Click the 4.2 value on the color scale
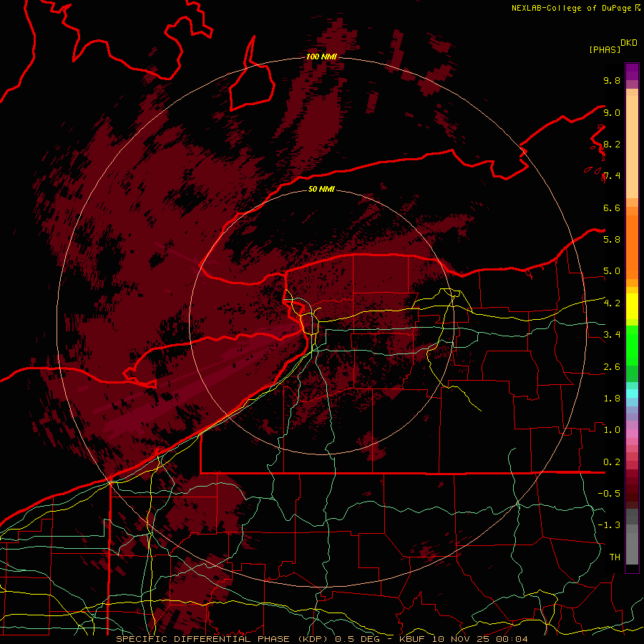The height and width of the screenshot is (644, 644). point(612,303)
